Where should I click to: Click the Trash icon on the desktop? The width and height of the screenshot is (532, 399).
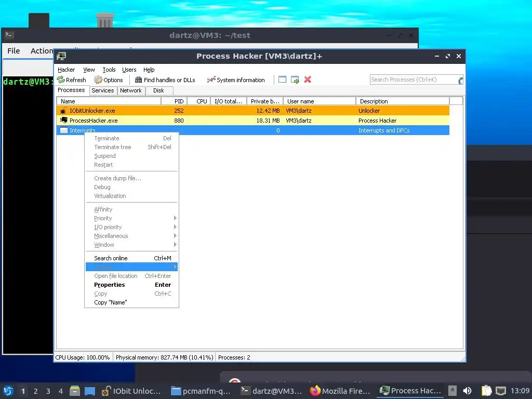coord(105,20)
